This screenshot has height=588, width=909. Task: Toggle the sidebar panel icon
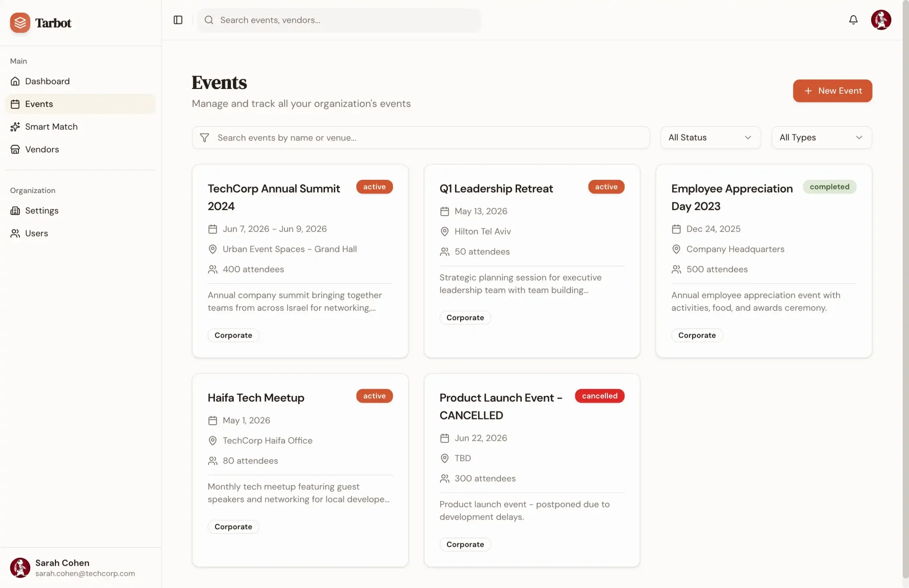pyautogui.click(x=178, y=20)
